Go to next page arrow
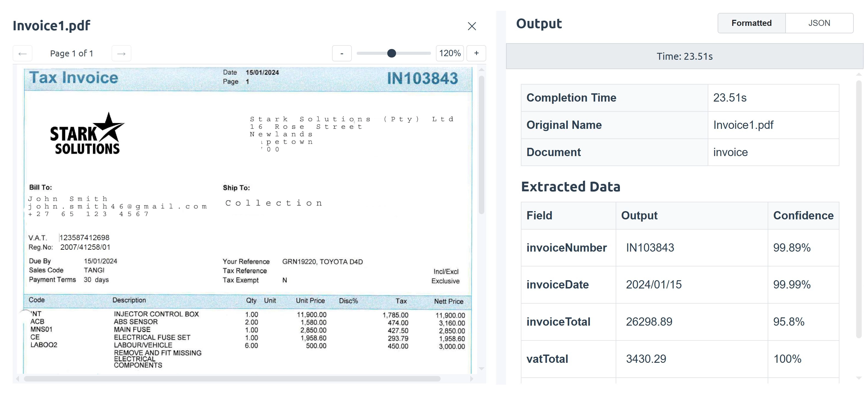Screen dimensions: 868x395 tap(121, 53)
